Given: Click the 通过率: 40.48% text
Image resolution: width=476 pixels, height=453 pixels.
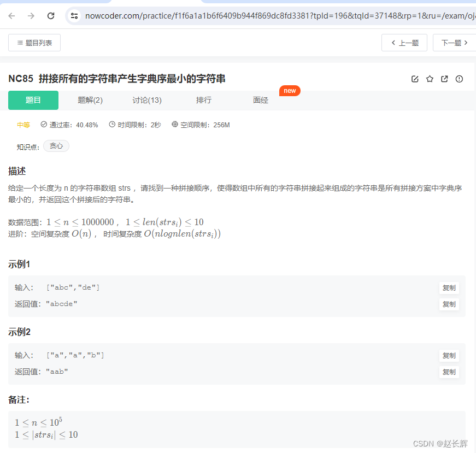Looking at the screenshot, I should pos(74,125).
